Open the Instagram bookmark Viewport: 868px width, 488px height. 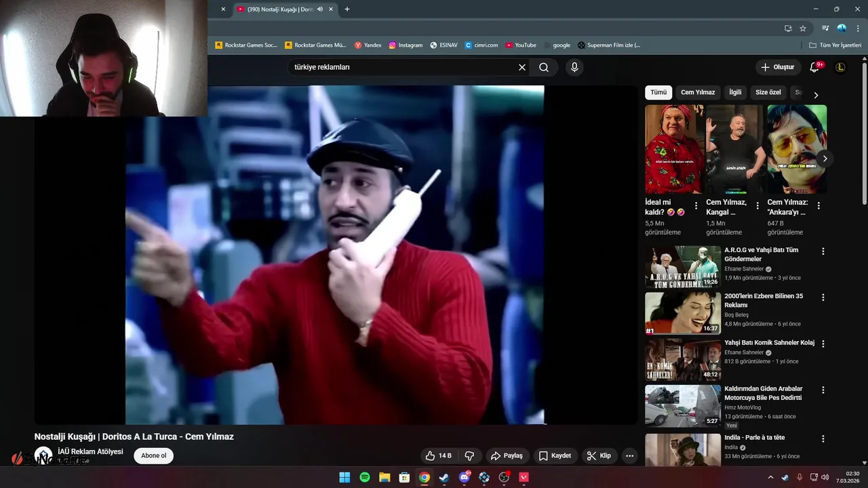click(x=406, y=45)
